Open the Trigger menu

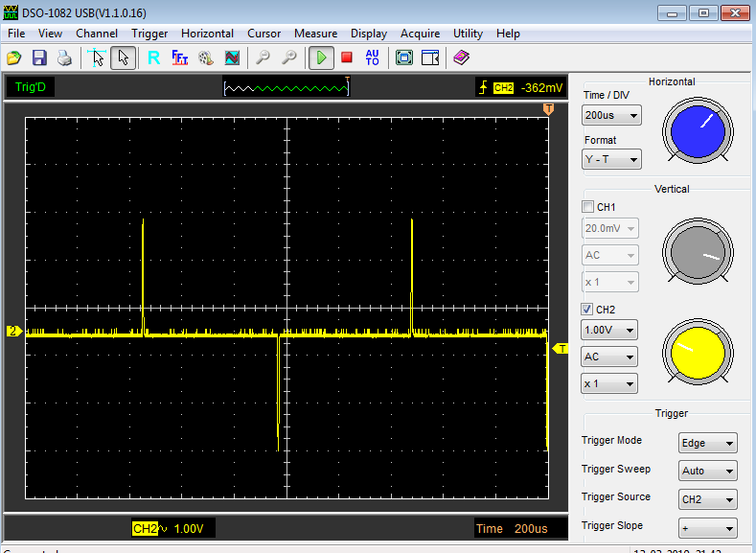(149, 34)
